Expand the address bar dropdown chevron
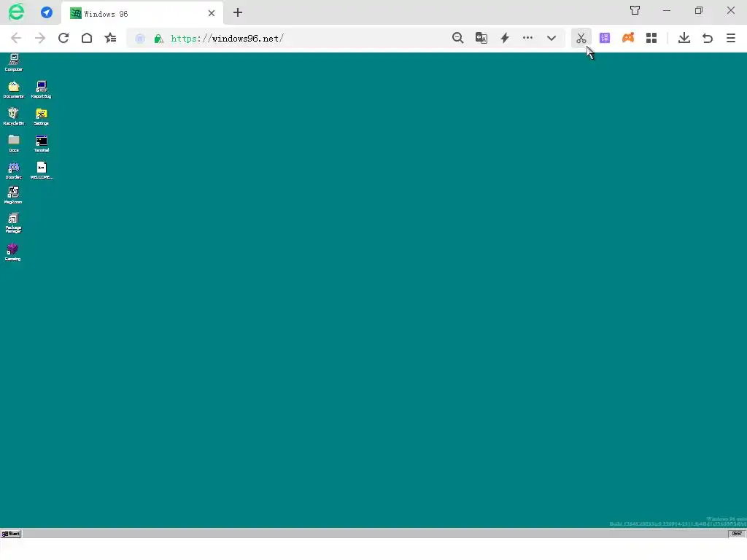The width and height of the screenshot is (747, 560). click(x=551, y=38)
